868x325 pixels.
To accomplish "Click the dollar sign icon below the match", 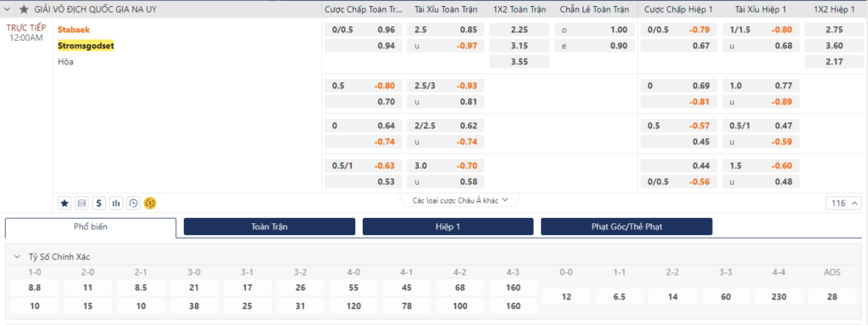I will point(99,203).
